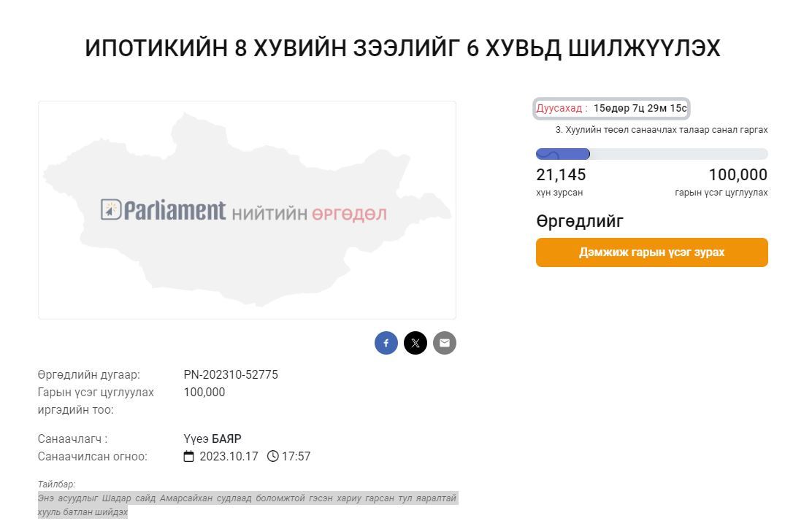Click the clock icon beside 17:57
Image resolution: width=812 pixels, height=529 pixels.
coord(273,457)
